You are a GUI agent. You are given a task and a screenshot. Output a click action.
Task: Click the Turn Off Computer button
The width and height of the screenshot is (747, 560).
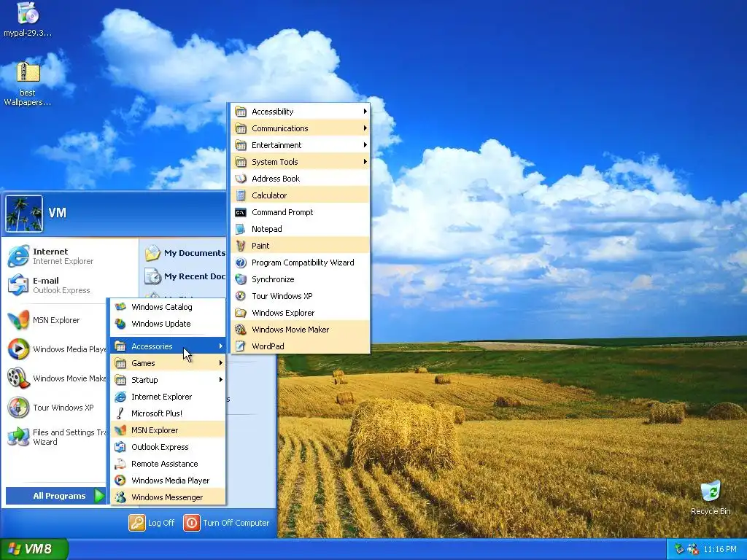[x=227, y=523]
